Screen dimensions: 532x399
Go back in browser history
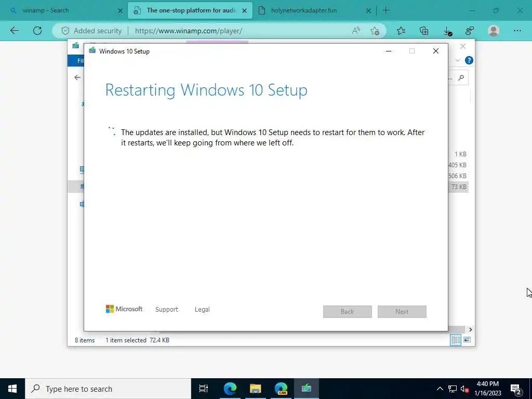pos(14,31)
